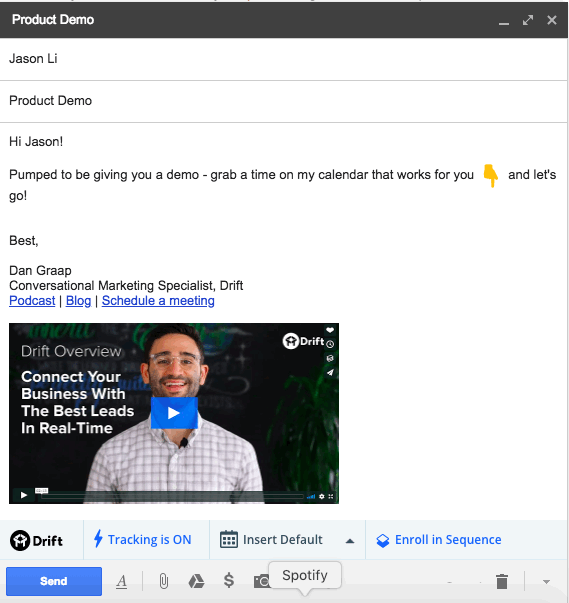Click the 'Hi Jason!' greeting line
The width and height of the screenshot is (569, 603).
[x=36, y=142]
